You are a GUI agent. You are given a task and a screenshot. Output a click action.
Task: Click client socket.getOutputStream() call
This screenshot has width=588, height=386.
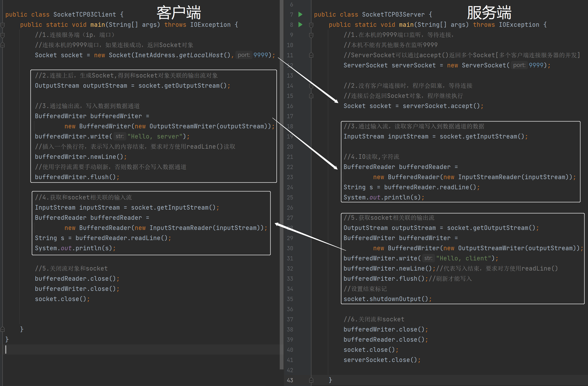coord(182,86)
